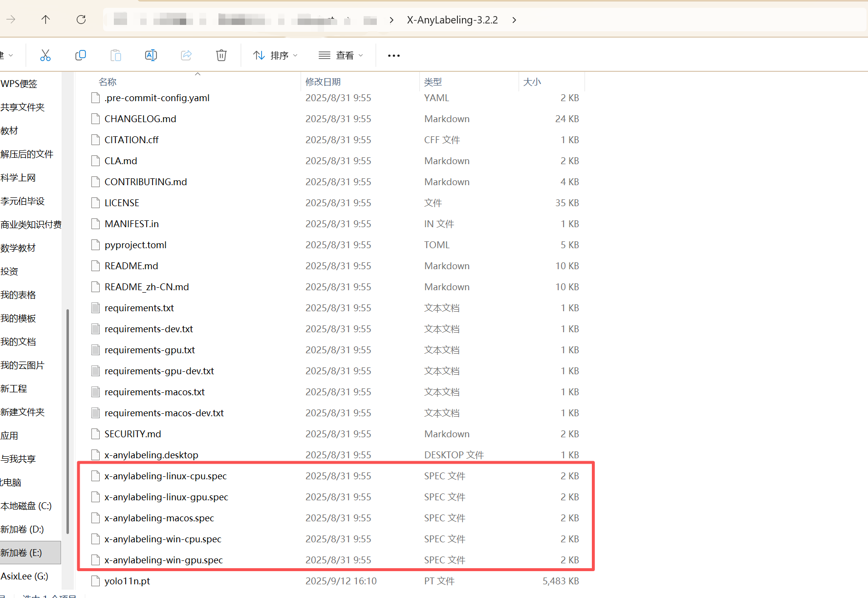Open the 查看 view dropdown
The width and height of the screenshot is (868, 598).
pos(341,56)
